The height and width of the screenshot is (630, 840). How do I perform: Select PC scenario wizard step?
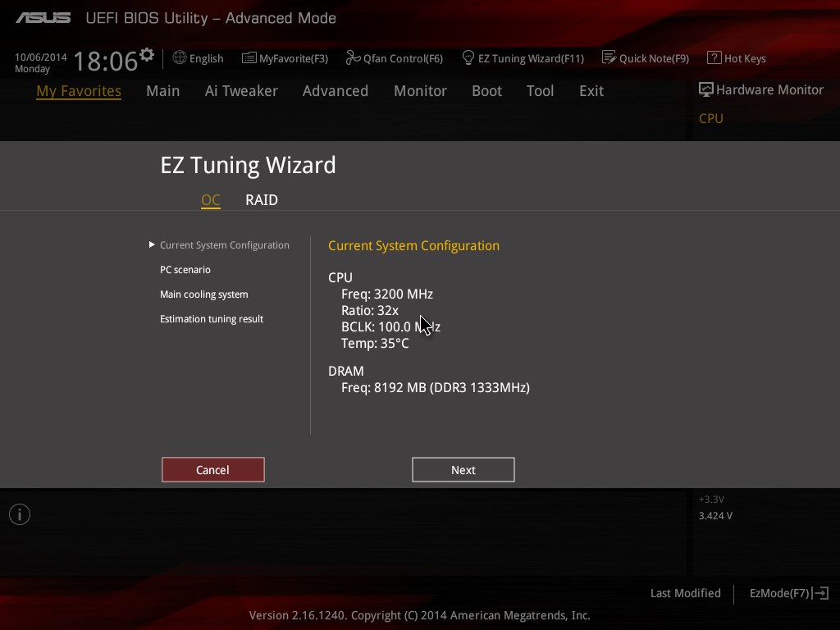(x=185, y=269)
